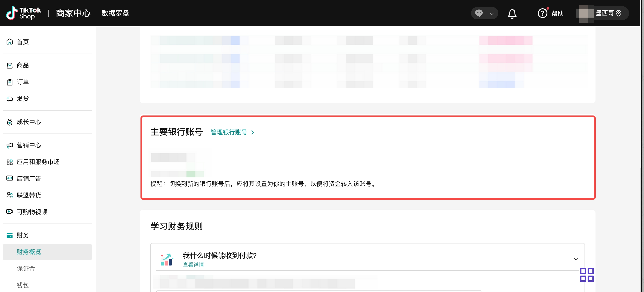Click the 首页 home icon in sidebar
This screenshot has width=644, height=292.
(x=10, y=42)
